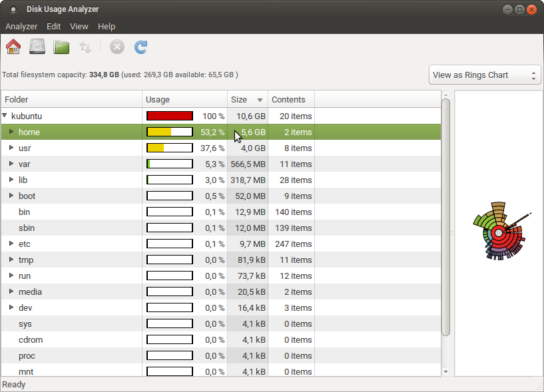Click the red usage bar for kubuntu
The width and height of the screenshot is (544, 392).
[170, 116]
